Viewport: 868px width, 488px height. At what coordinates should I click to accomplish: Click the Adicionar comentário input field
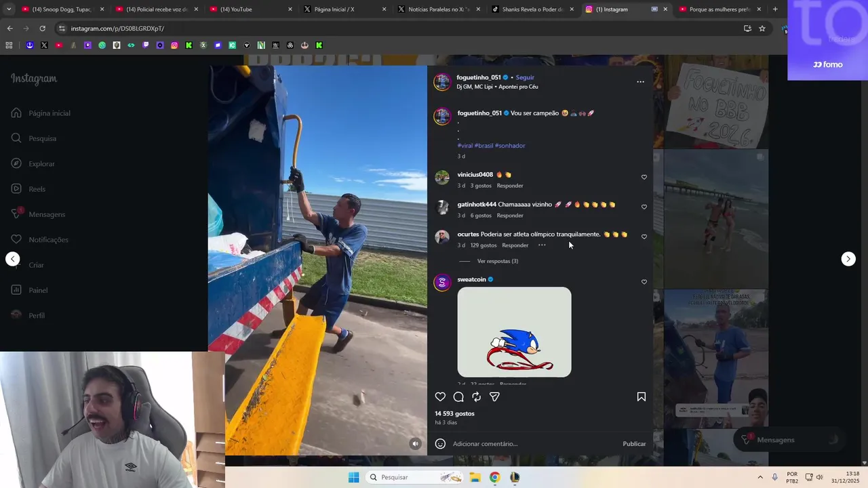[x=533, y=444]
